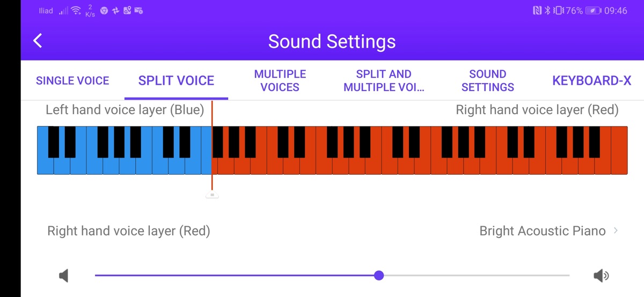Open the Bright Acoustic Piano voice chevron
Screen dimensions: 644x297
click(616, 231)
